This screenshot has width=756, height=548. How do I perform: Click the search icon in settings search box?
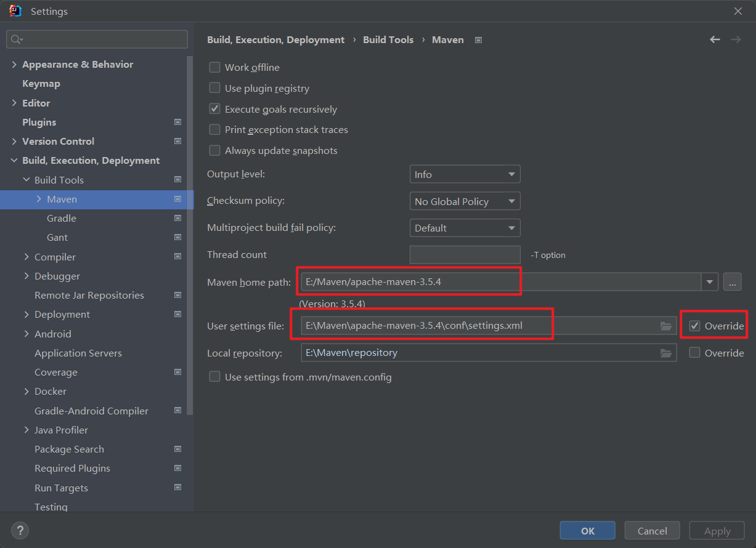17,39
